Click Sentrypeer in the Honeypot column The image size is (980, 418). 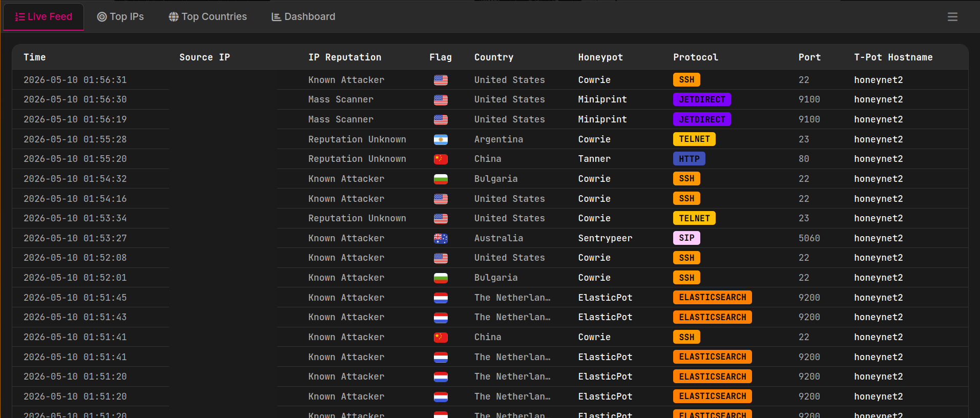tap(605, 238)
